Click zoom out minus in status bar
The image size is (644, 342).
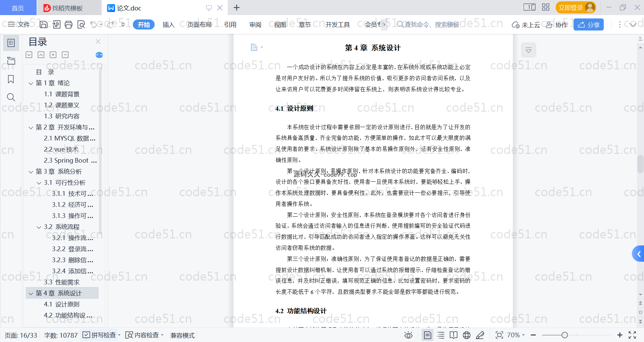(x=533, y=335)
